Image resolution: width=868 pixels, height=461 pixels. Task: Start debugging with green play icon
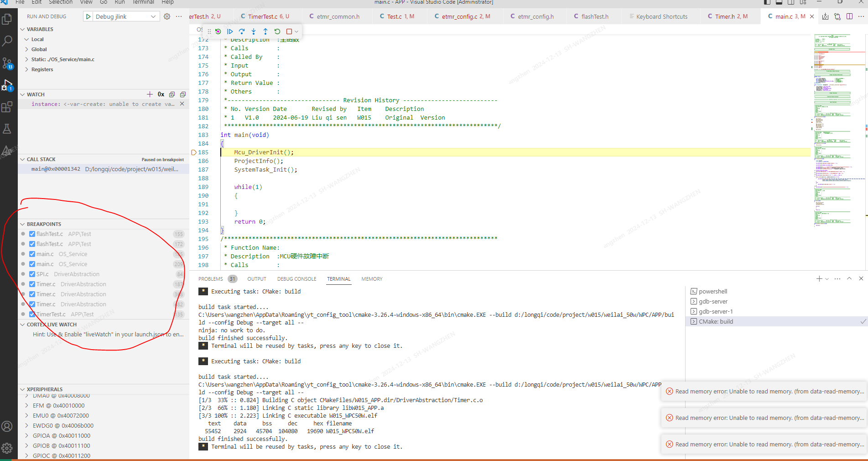point(88,16)
